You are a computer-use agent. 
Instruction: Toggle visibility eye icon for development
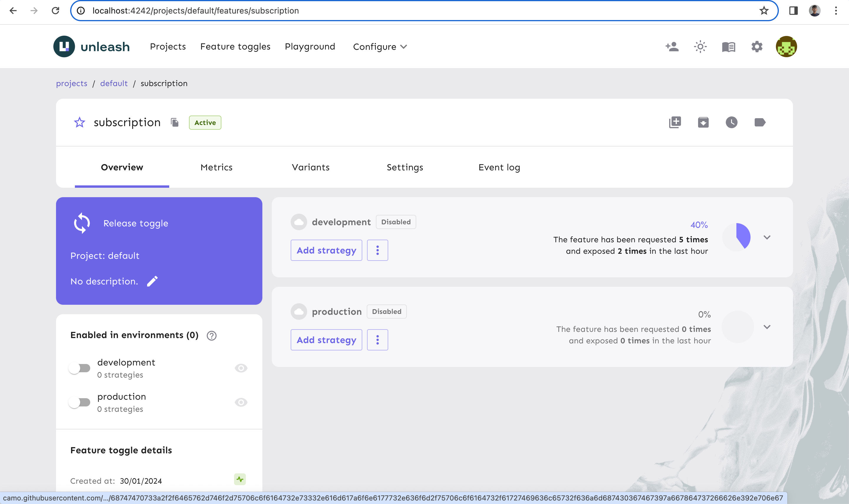(x=241, y=368)
